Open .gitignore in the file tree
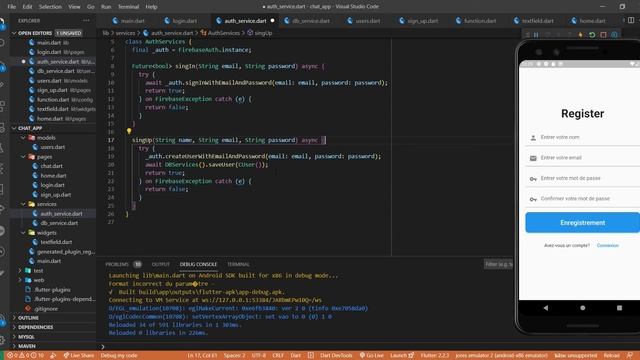Image resolution: width=640 pixels, height=360 pixels. coord(46,309)
